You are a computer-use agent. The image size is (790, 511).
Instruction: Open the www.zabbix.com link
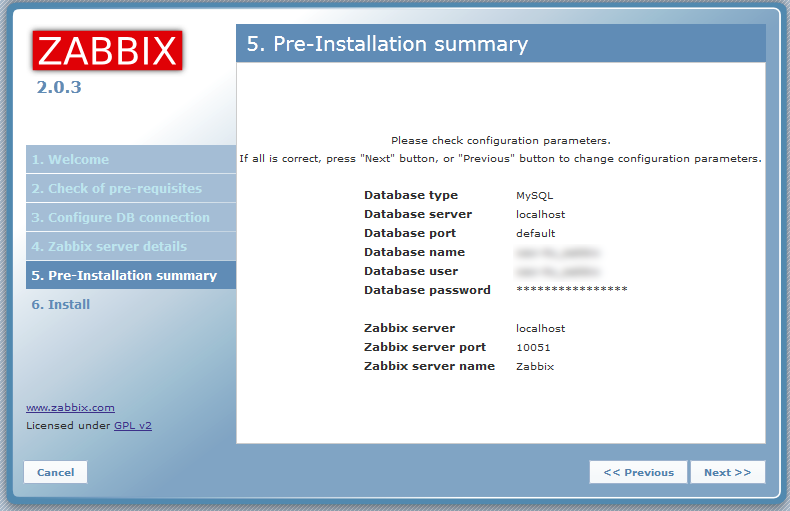pyautogui.click(x=70, y=408)
